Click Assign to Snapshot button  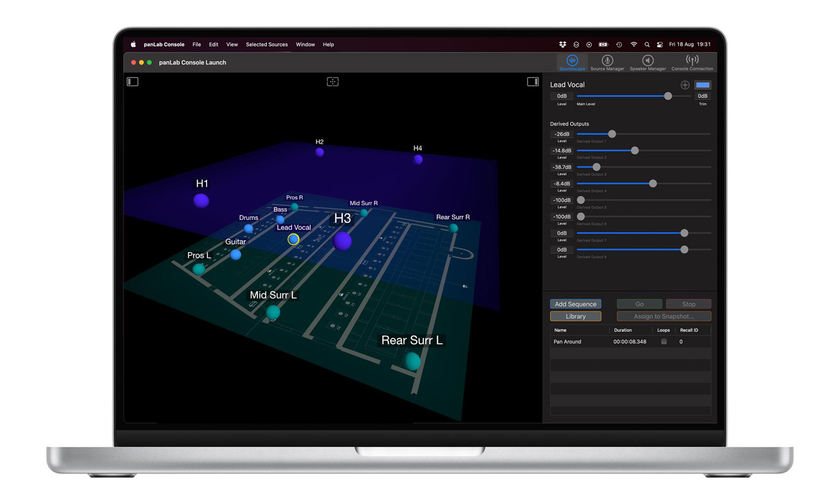[664, 316]
